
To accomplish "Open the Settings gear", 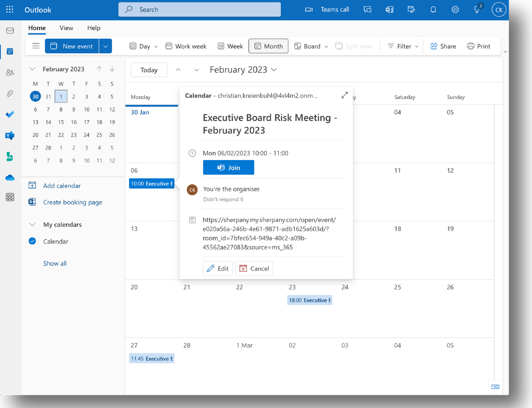I will [x=455, y=9].
